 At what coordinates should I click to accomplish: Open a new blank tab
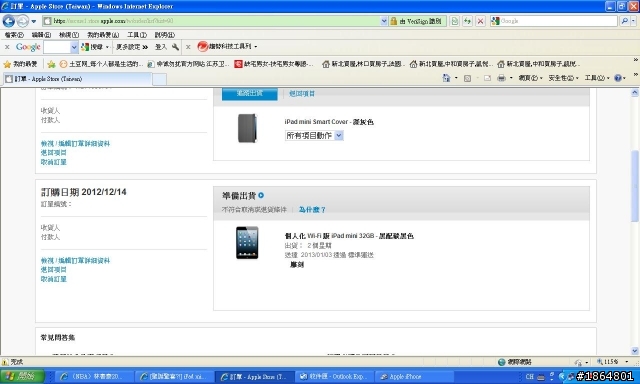(x=160, y=79)
